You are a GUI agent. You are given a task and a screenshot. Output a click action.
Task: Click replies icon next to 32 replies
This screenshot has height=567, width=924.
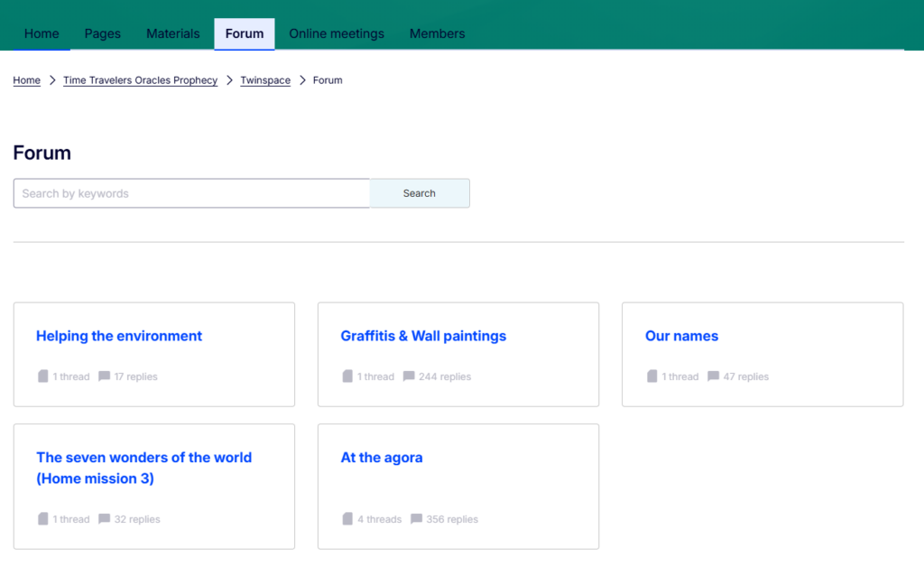(x=105, y=518)
